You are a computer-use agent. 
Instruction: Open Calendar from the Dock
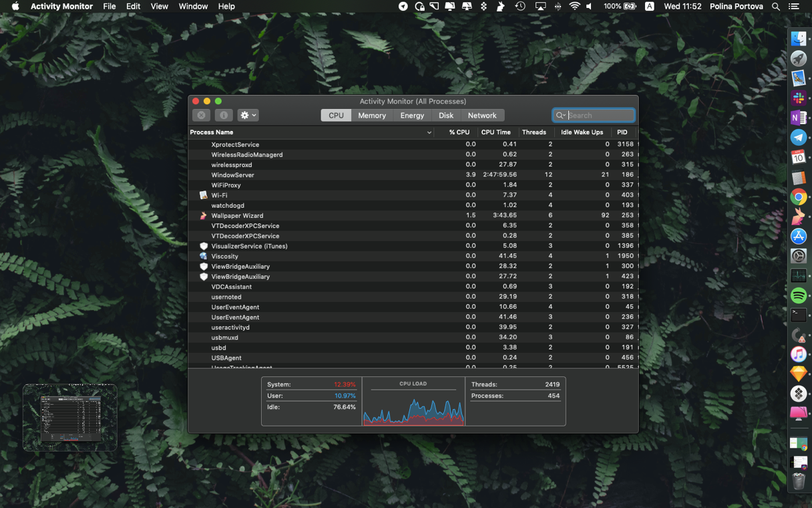pyautogui.click(x=799, y=158)
